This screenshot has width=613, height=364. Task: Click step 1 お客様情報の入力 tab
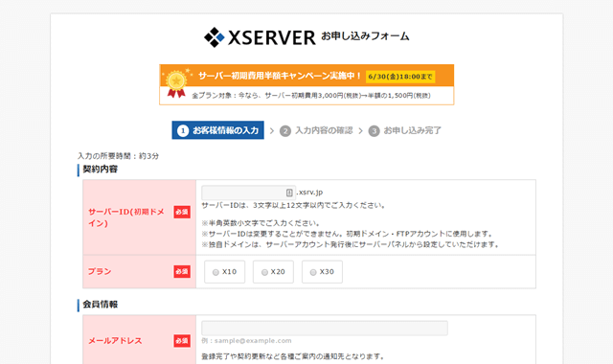click(x=217, y=130)
